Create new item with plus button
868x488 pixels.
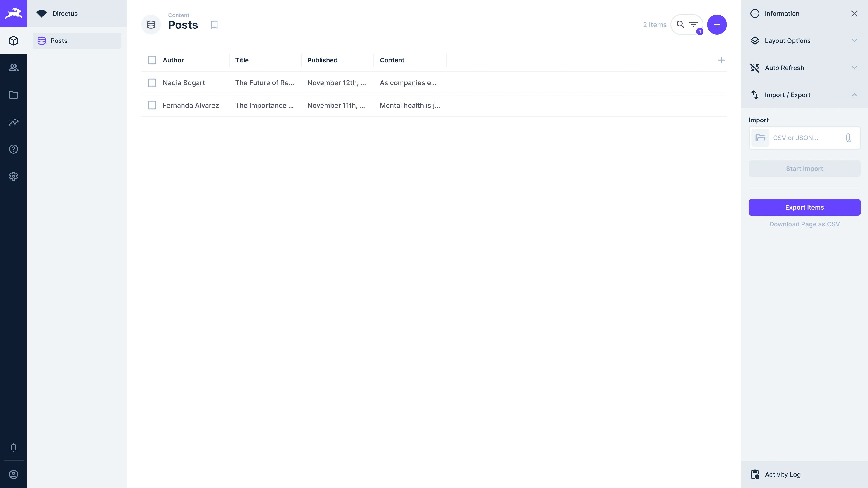point(717,25)
